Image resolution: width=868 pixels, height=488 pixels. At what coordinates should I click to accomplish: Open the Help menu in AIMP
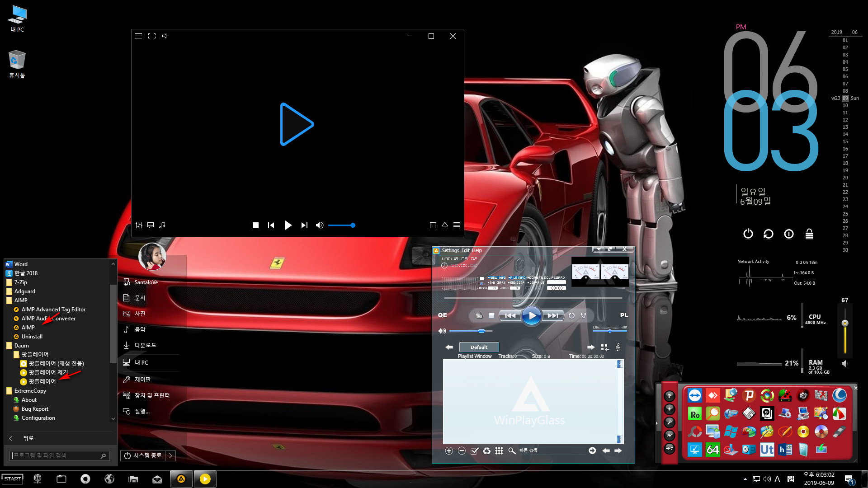pos(477,250)
